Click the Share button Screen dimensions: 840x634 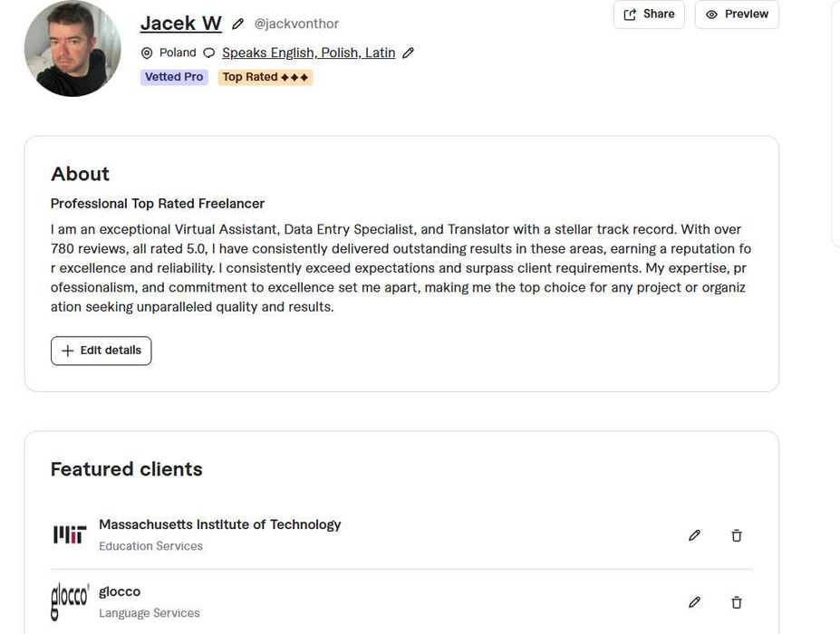tap(649, 14)
